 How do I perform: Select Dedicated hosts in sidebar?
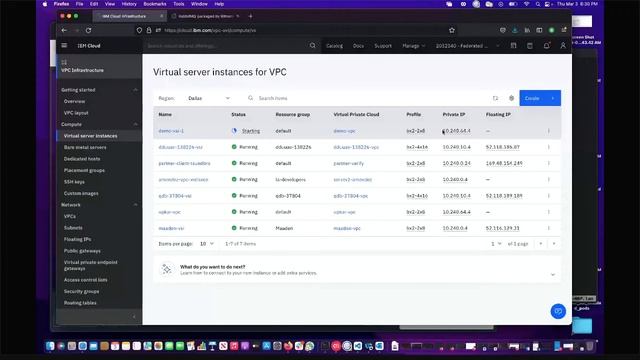[82, 159]
